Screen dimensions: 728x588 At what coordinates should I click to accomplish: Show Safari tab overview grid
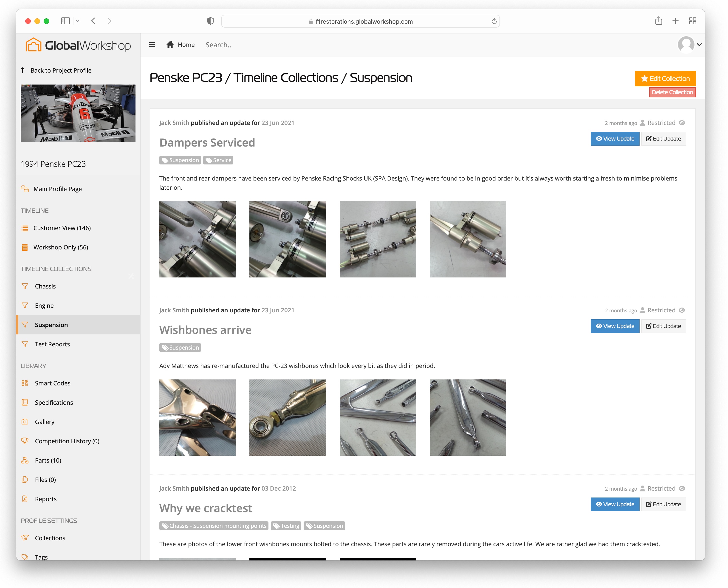pyautogui.click(x=692, y=21)
